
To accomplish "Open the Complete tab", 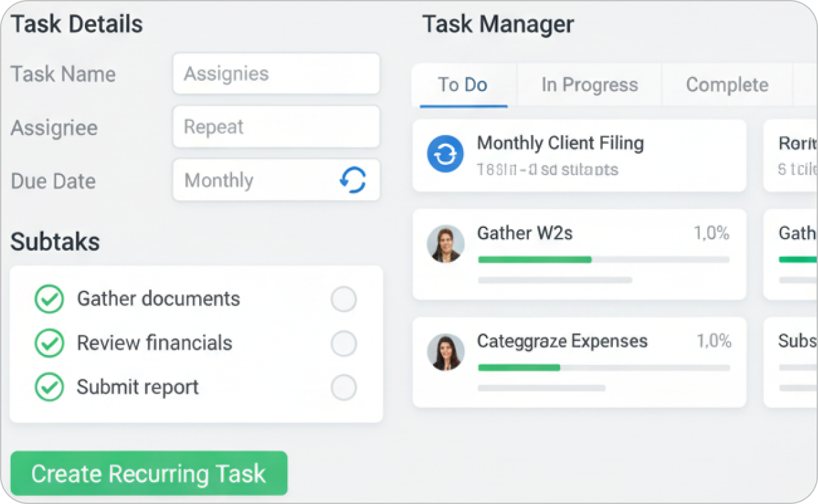I will [x=726, y=85].
